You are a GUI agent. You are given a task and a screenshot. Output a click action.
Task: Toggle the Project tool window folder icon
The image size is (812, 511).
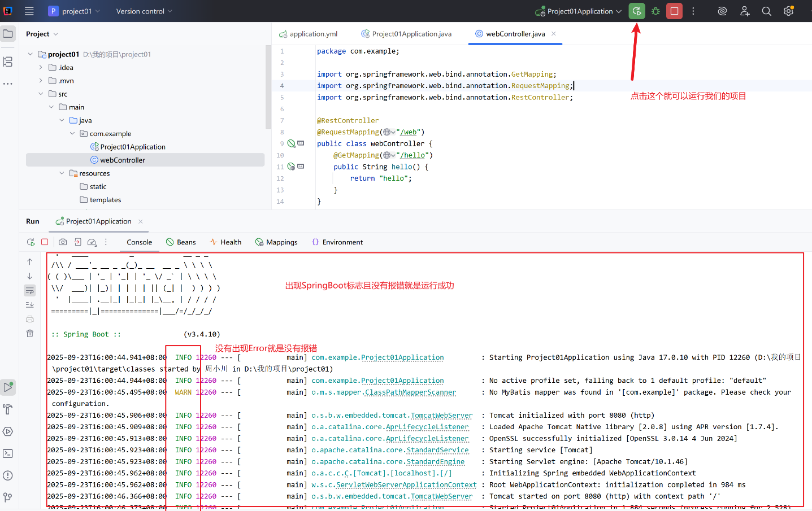[8, 34]
